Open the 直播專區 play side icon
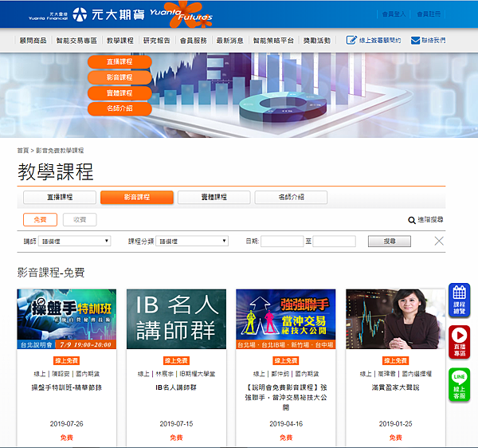The image size is (478, 448). pyautogui.click(x=459, y=342)
